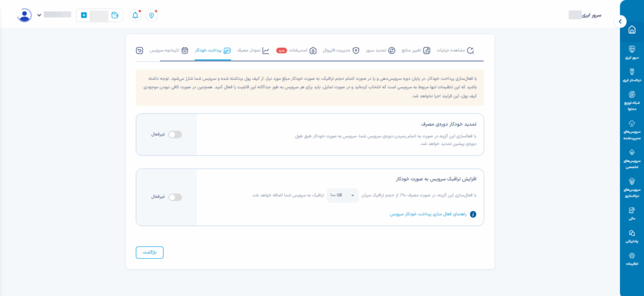The width and height of the screenshot is (644, 296).
Task: Open notifications bell icon
Action: (x=136, y=15)
